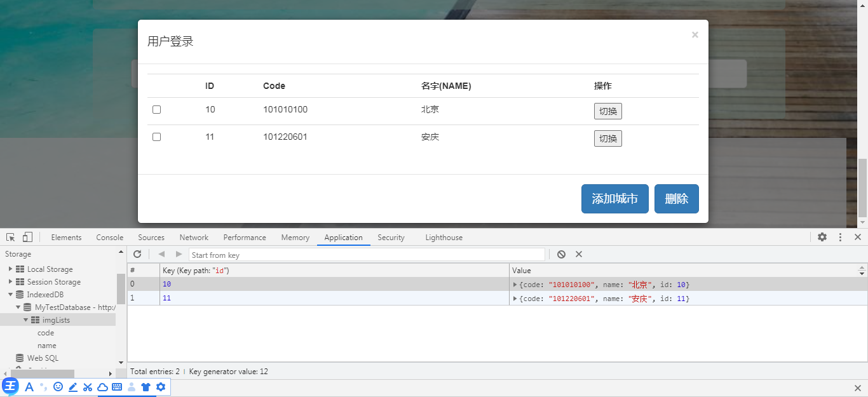Check the checkbox for the 安庆 row
This screenshot has height=397, width=868.
[x=156, y=137]
